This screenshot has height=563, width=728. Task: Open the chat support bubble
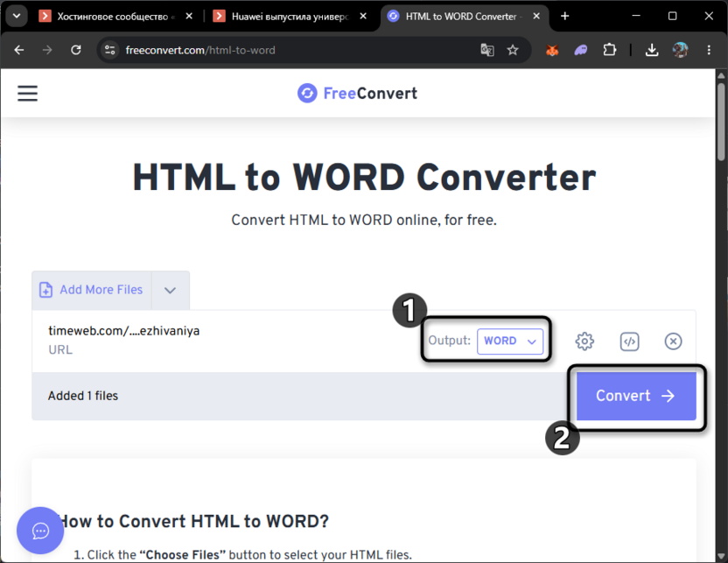(40, 531)
